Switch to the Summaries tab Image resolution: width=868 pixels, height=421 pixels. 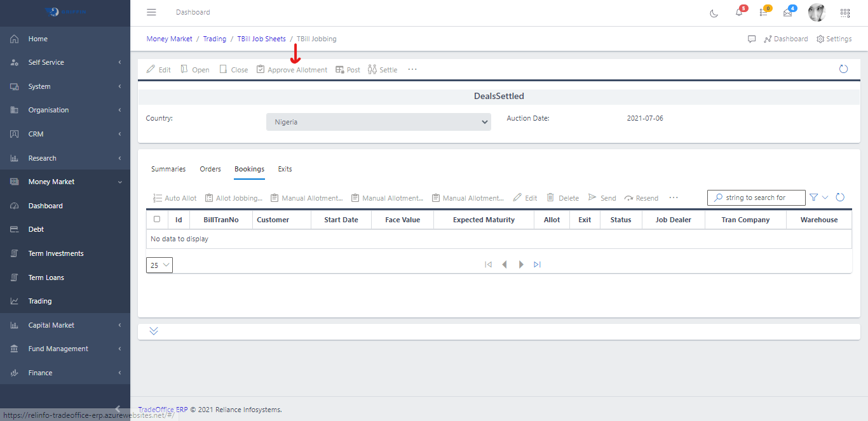168,169
